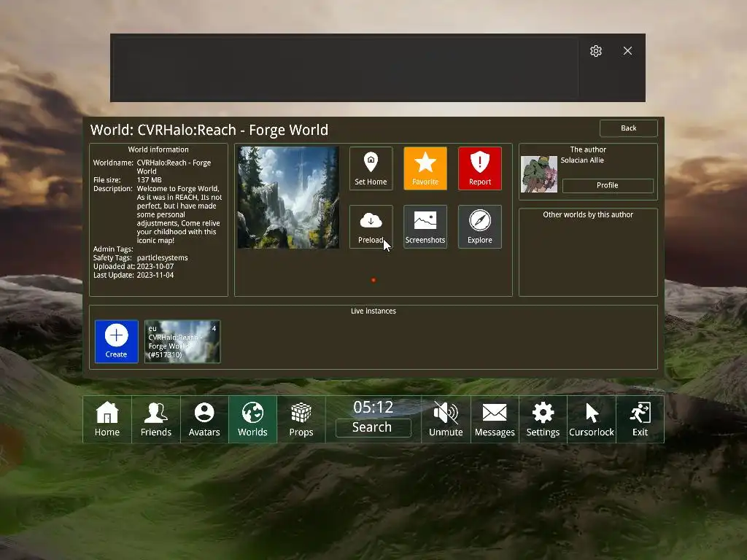This screenshot has width=747, height=560.
Task: Click the author name Solacian Allie
Action: [582, 160]
